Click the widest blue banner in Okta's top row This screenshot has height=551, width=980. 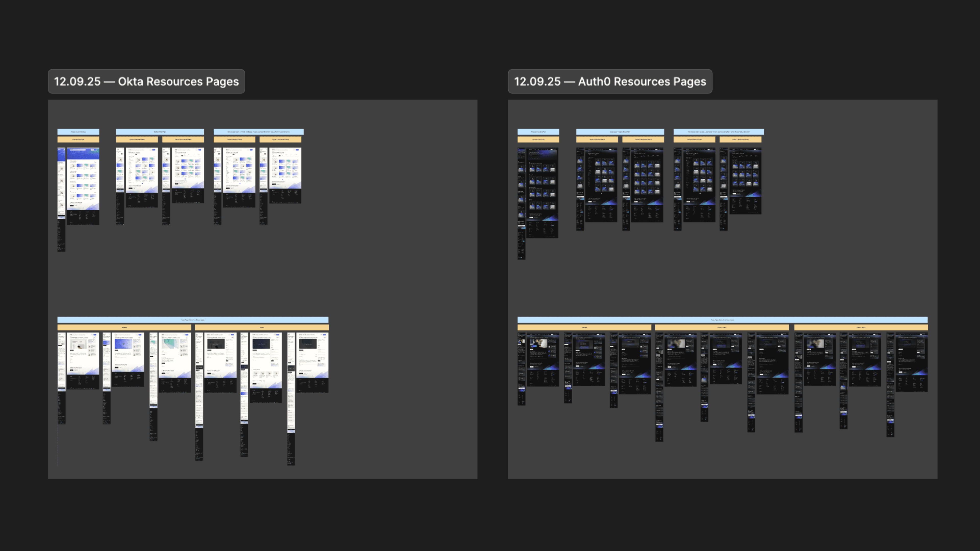[x=258, y=132]
